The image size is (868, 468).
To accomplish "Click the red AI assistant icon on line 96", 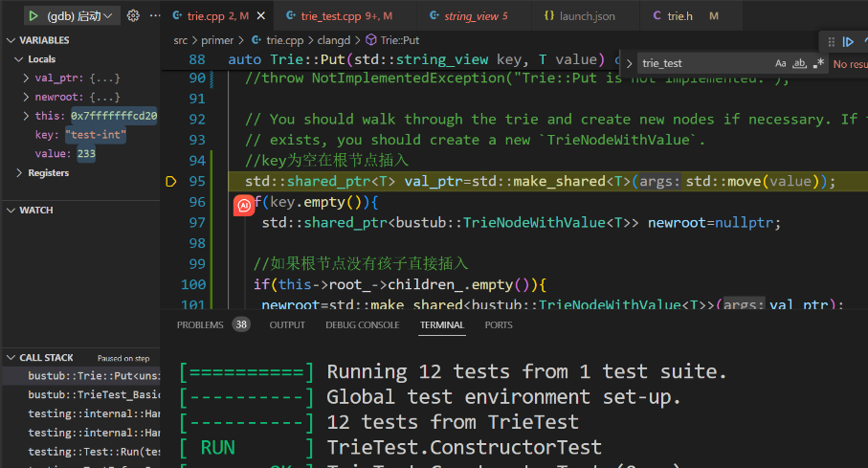I will (244, 206).
